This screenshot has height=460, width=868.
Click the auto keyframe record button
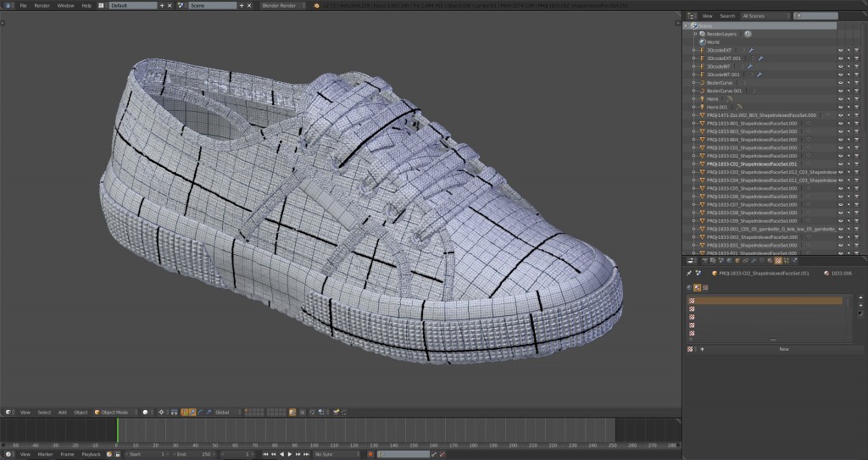(370, 454)
